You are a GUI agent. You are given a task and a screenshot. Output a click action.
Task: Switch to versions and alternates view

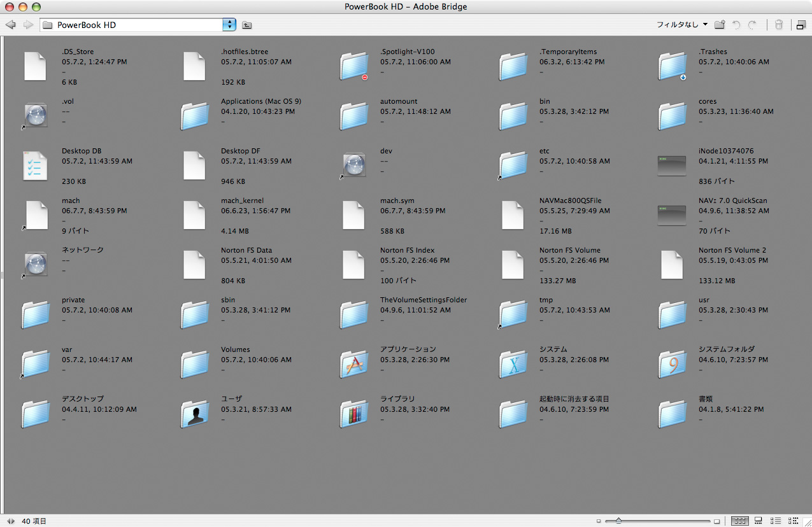point(794,521)
